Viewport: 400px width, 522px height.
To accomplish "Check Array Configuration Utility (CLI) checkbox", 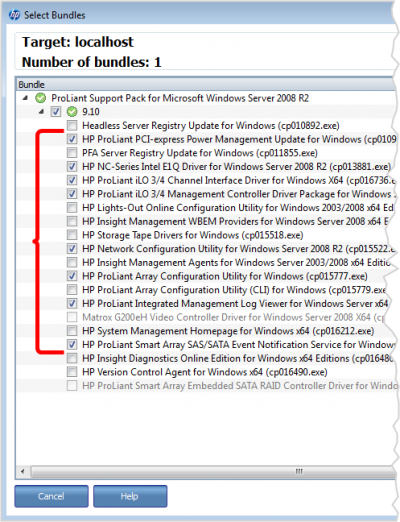I will tap(72, 289).
